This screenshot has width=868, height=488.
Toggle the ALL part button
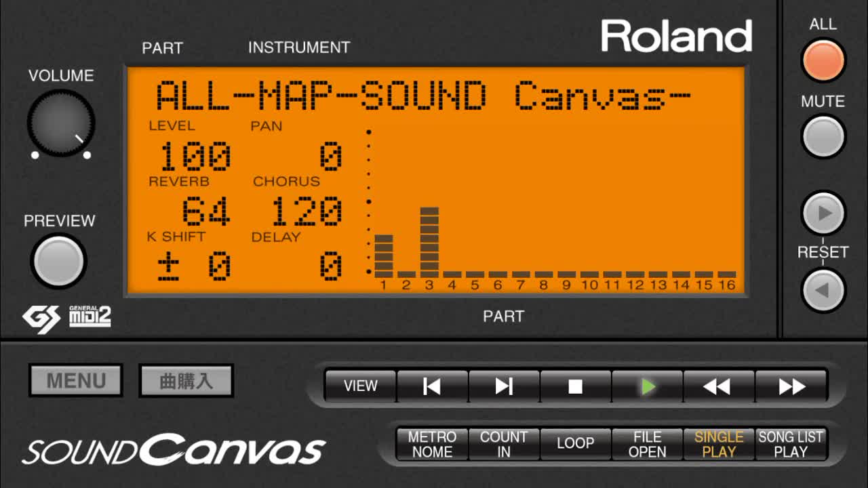(x=823, y=60)
